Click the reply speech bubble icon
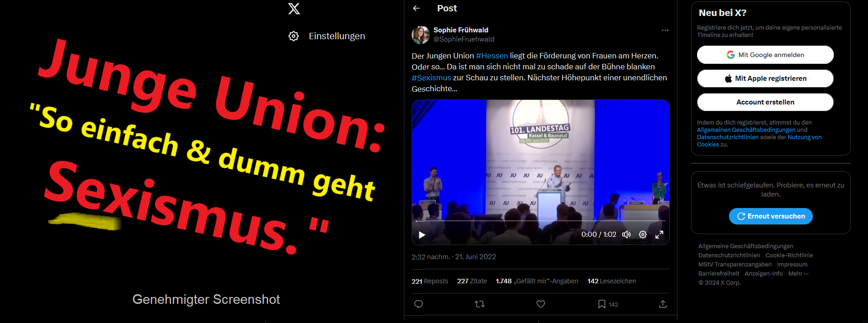This screenshot has width=868, height=323. pos(418,304)
